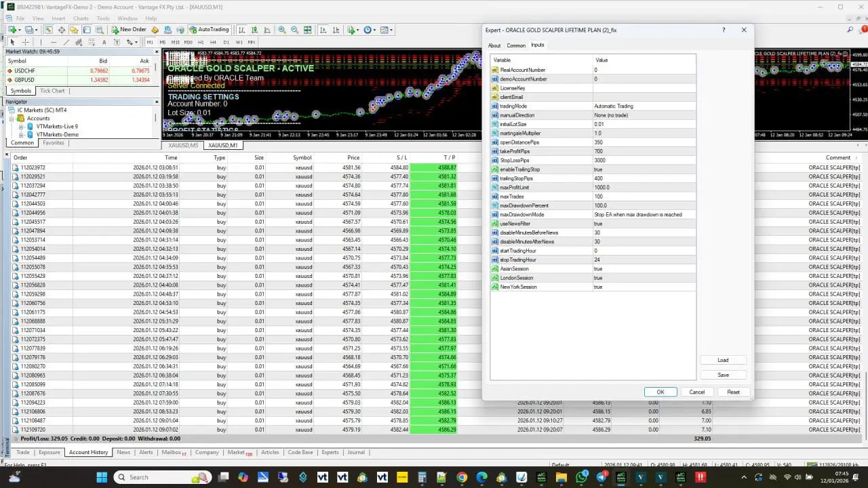Select the tradingMode value Automatic Trading
This screenshot has width=868, height=488.
pyautogui.click(x=644, y=106)
